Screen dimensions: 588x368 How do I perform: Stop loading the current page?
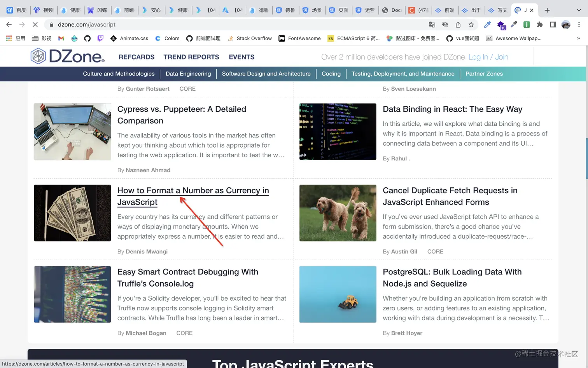(x=35, y=25)
